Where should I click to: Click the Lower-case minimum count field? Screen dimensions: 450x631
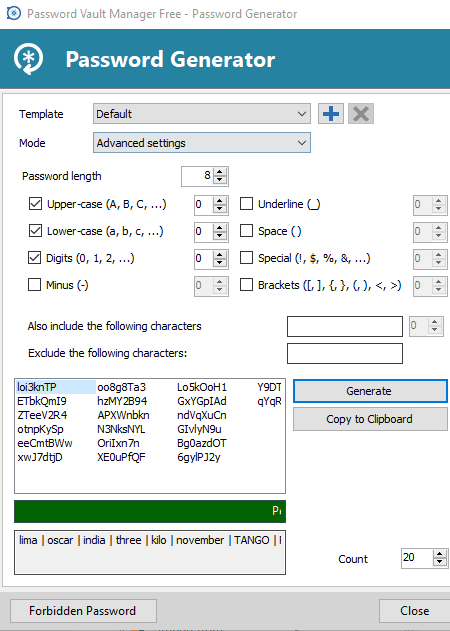coord(204,232)
